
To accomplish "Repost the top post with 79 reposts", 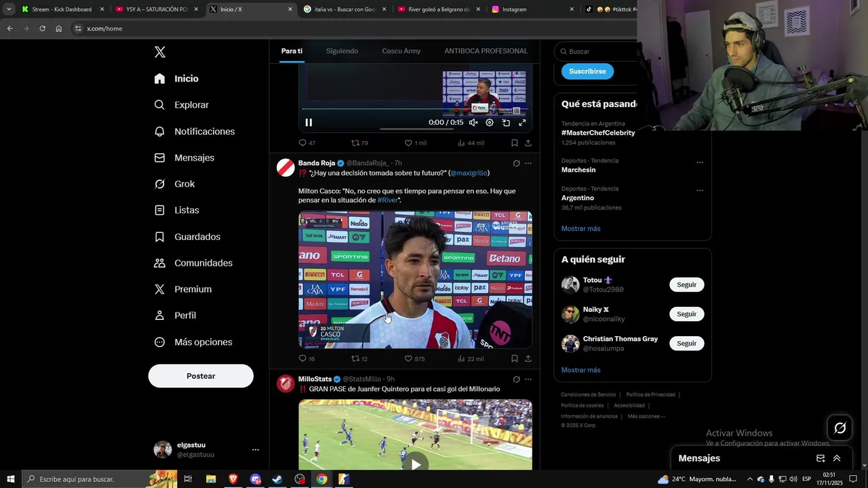I will click(359, 143).
